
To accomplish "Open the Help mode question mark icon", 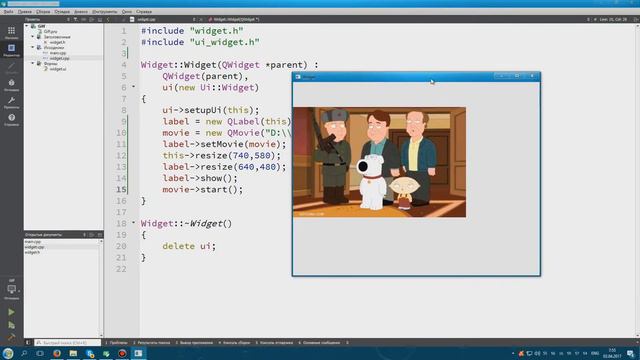I will point(11,118).
